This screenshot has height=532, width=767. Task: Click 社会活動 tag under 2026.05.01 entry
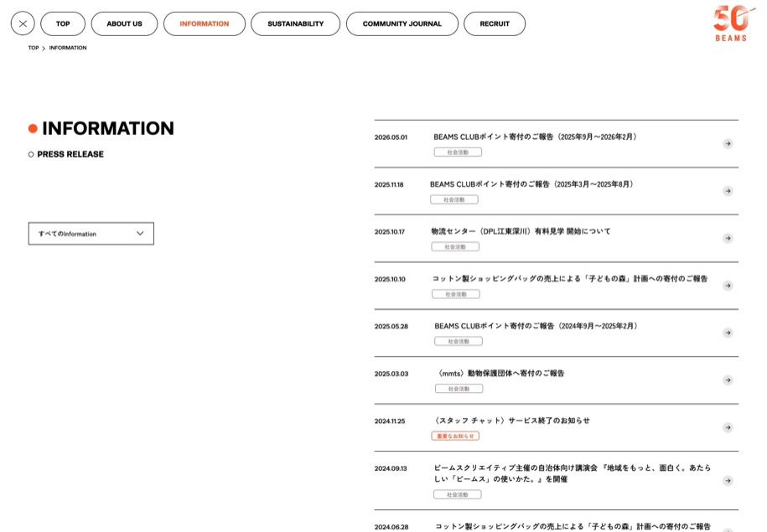tap(458, 152)
